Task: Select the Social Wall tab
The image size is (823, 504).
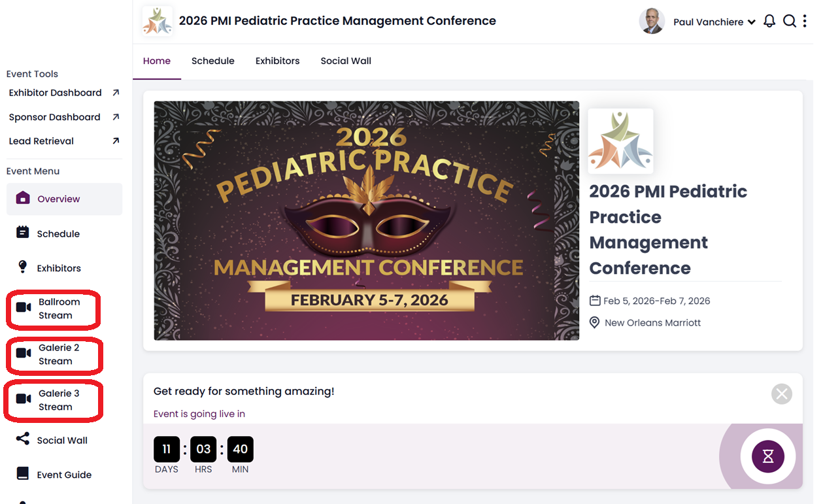Action: tap(346, 61)
